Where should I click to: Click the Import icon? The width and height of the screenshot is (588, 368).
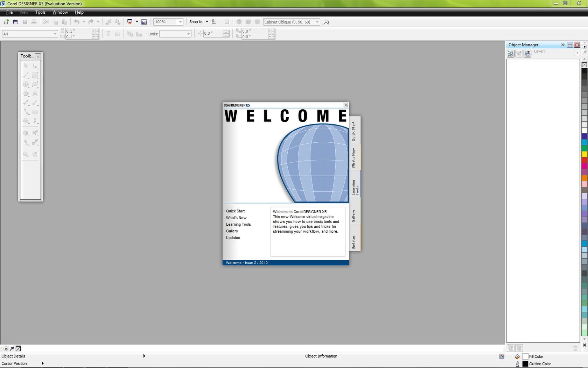108,22
